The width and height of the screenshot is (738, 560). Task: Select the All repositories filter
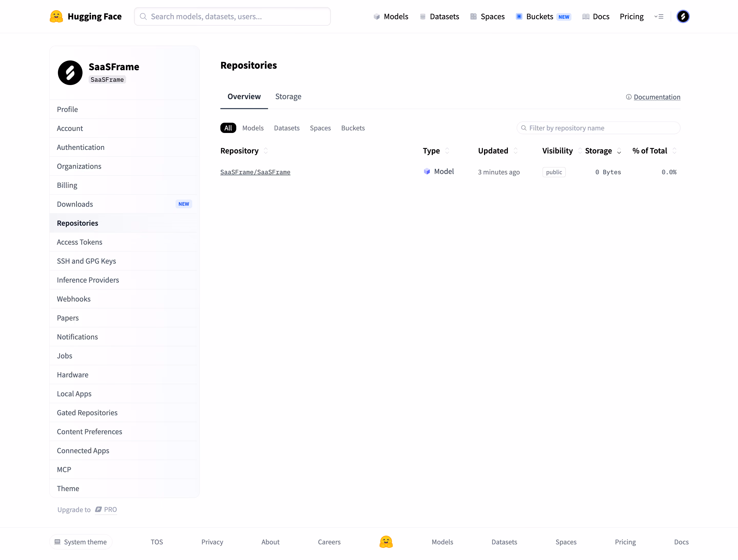pos(228,128)
